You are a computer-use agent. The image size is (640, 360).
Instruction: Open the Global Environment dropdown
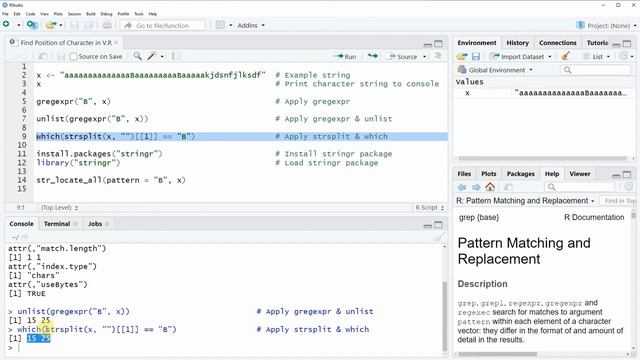click(496, 70)
